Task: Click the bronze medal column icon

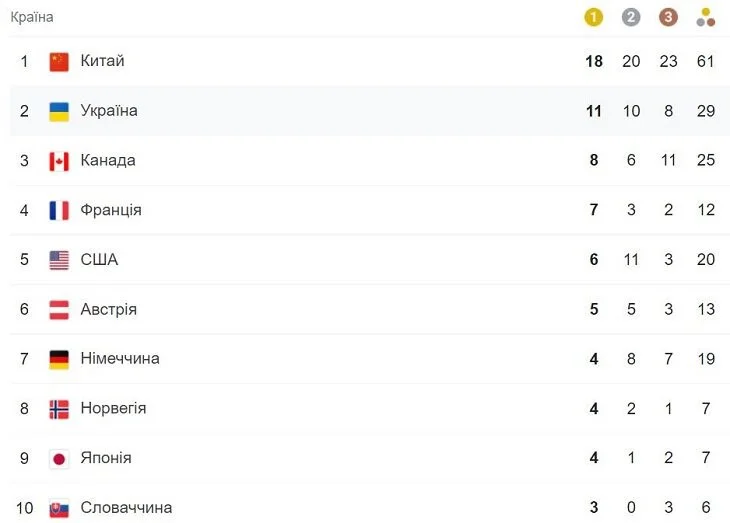Action: [x=668, y=17]
